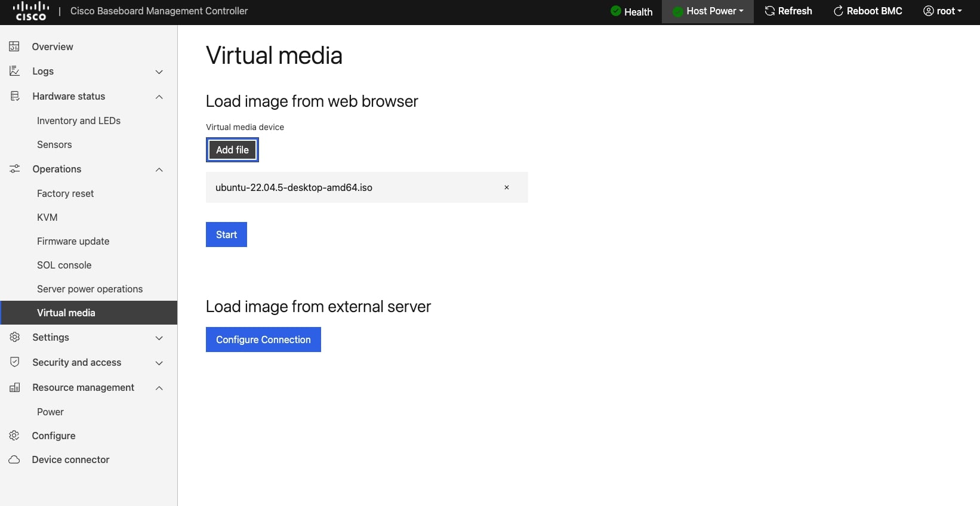This screenshot has height=506, width=980.
Task: Click the Cisco logo
Action: [x=30, y=11]
